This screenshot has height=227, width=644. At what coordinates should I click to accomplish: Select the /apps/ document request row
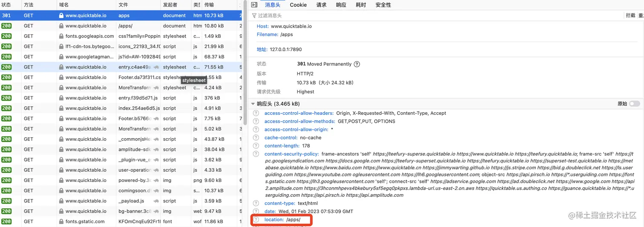[121, 26]
